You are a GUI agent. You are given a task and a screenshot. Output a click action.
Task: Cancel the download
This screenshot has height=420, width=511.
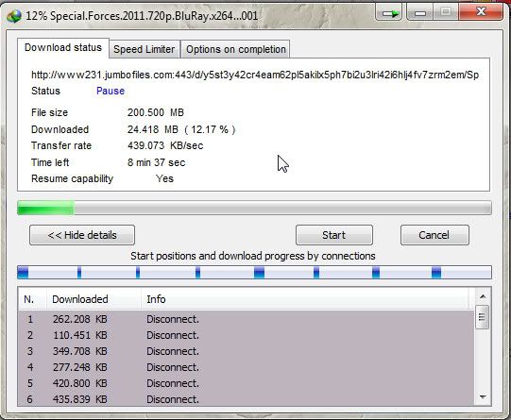[x=434, y=235]
